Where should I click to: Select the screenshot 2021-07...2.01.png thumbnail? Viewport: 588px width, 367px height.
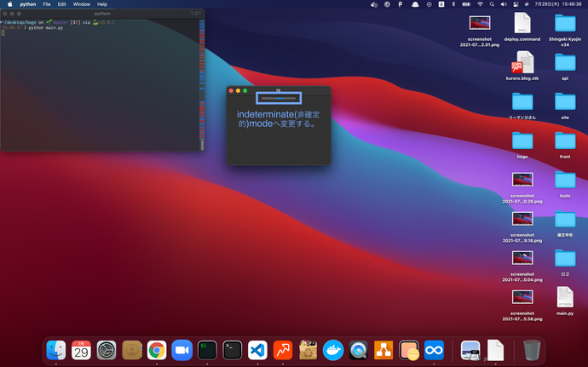tap(480, 23)
